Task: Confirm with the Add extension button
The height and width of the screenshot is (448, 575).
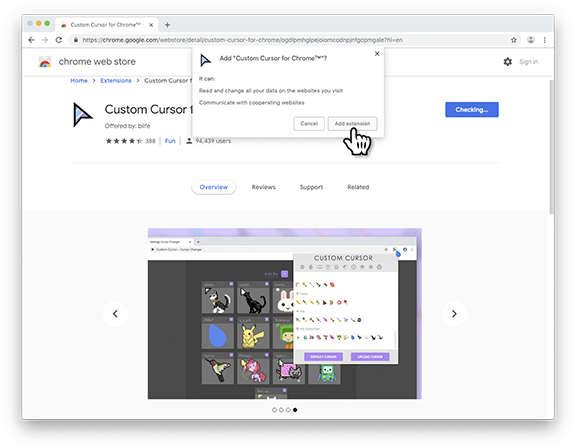Action: tap(352, 124)
